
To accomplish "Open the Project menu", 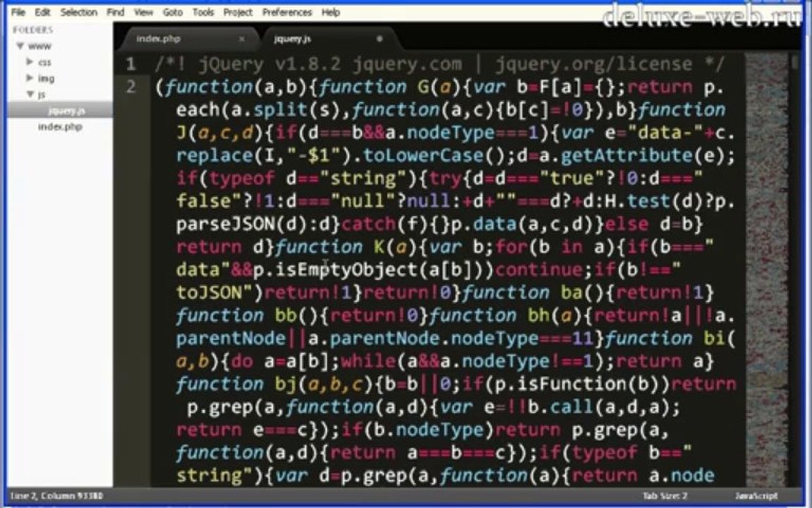I will 238,12.
